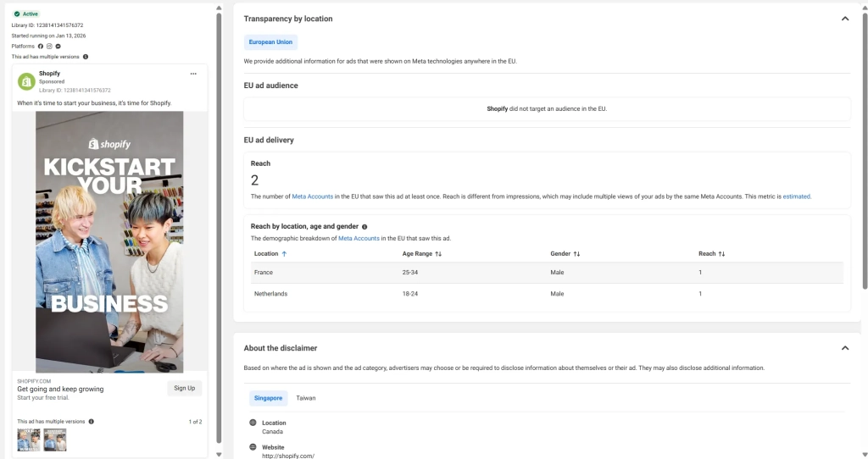The width and height of the screenshot is (868, 459).
Task: Open the three-dot menu on Shopify ad
Action: pos(193,74)
